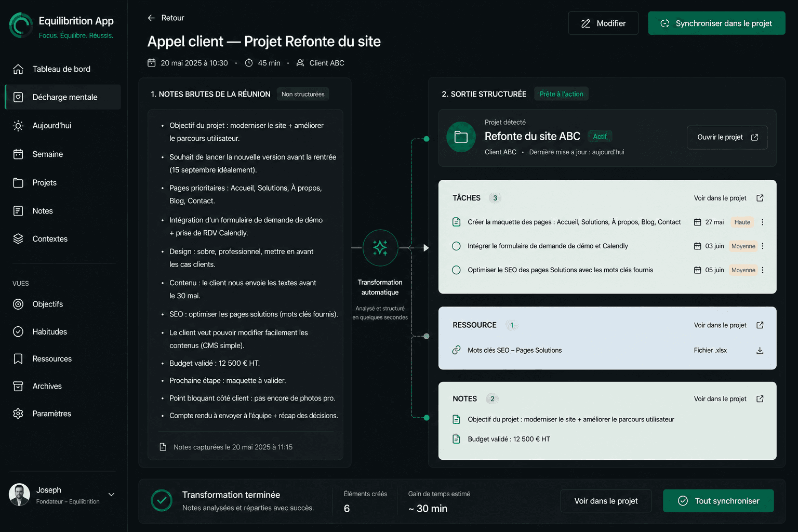The height and width of the screenshot is (532, 798).
Task: Click the Prête à l'action badge
Action: pos(561,94)
